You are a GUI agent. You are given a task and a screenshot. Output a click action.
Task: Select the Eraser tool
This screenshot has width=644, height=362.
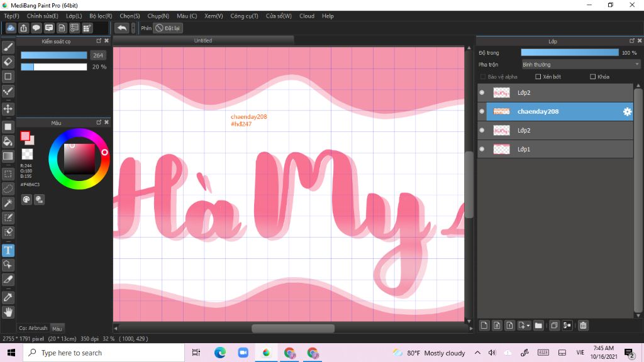8,62
